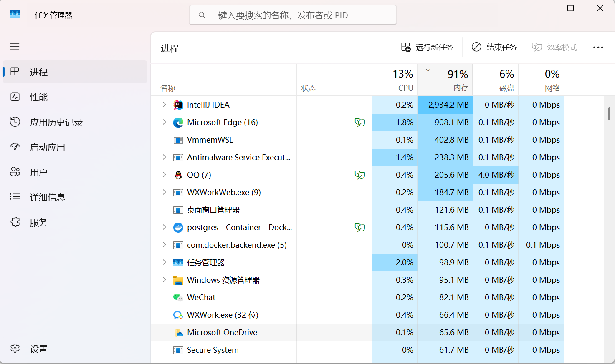Sort by the 磁盘 column header
The width and height of the screenshot is (615, 364).
pyautogui.click(x=496, y=80)
